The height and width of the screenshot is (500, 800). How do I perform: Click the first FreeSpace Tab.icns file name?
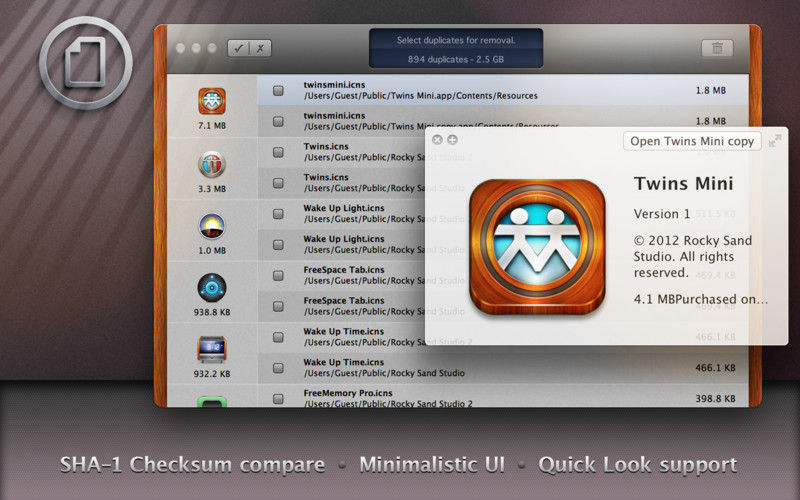click(x=344, y=269)
